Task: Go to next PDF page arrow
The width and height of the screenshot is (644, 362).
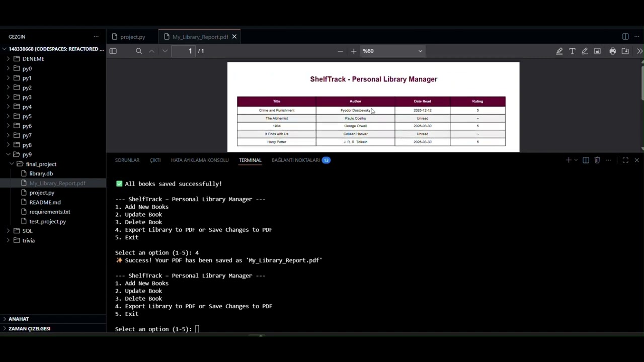Action: [x=165, y=51]
